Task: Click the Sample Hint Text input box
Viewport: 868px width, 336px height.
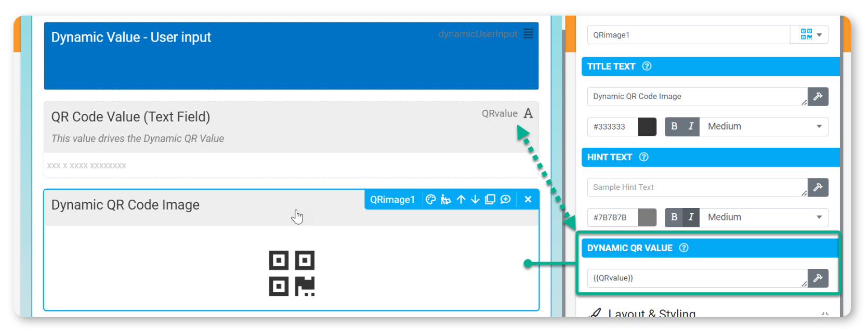Action: tap(698, 187)
